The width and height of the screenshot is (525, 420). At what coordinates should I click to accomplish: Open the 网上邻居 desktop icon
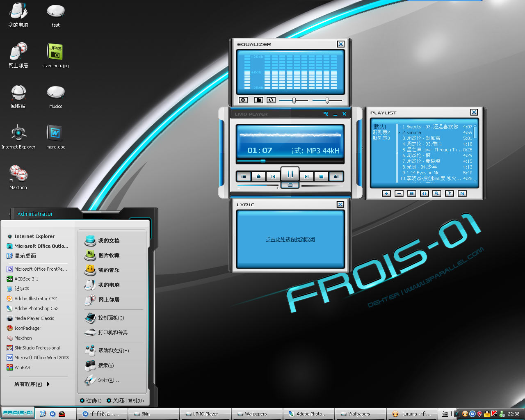click(18, 56)
